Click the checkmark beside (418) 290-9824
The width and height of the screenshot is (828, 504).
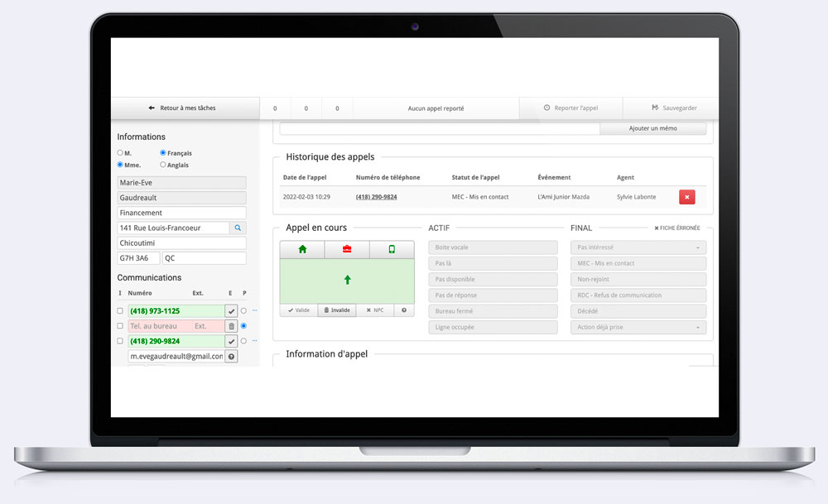click(x=231, y=342)
